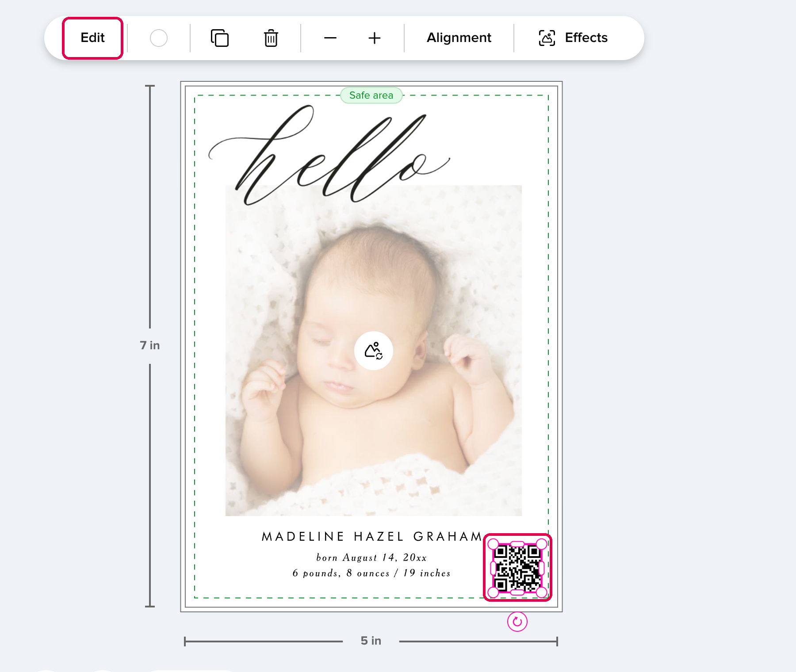
Task: Click the Safe area label
Action: [x=371, y=95]
